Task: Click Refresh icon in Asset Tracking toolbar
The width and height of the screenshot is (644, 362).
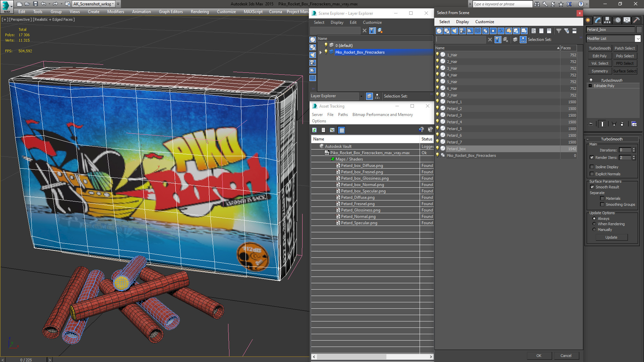Action: (314, 130)
